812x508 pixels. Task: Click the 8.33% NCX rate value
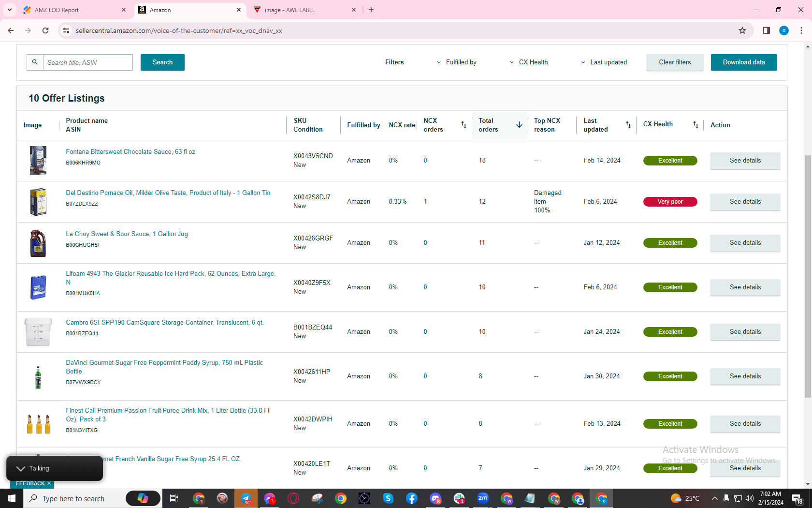pyautogui.click(x=398, y=202)
